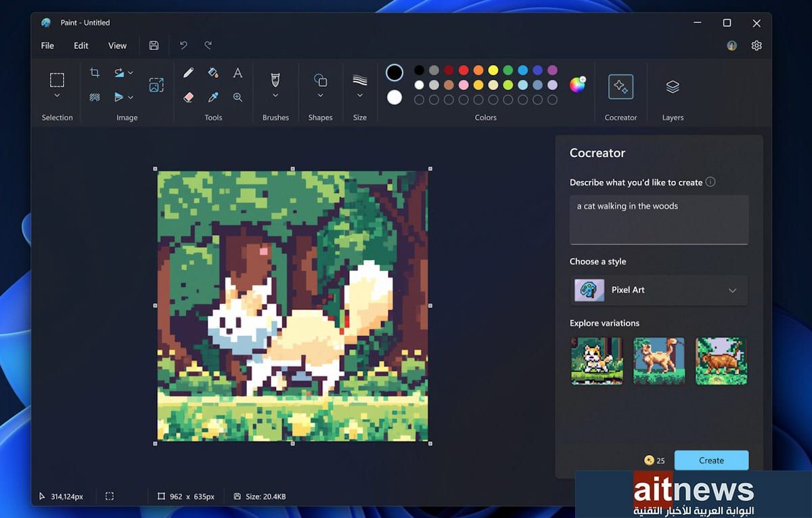The image size is (812, 518).
Task: Select the Fill bucket tool
Action: [213, 72]
